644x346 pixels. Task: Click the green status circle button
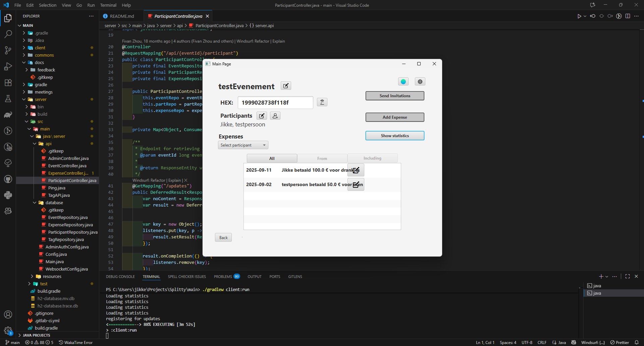pyautogui.click(x=403, y=81)
